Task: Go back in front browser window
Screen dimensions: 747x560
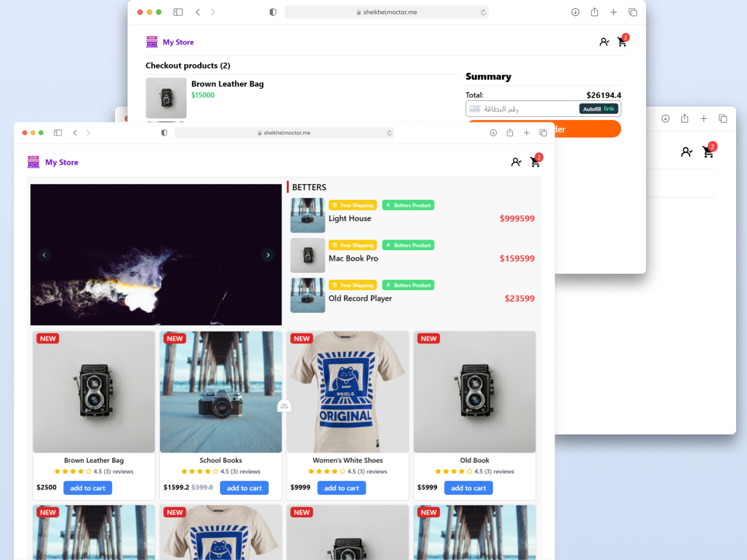Action: pos(75,133)
